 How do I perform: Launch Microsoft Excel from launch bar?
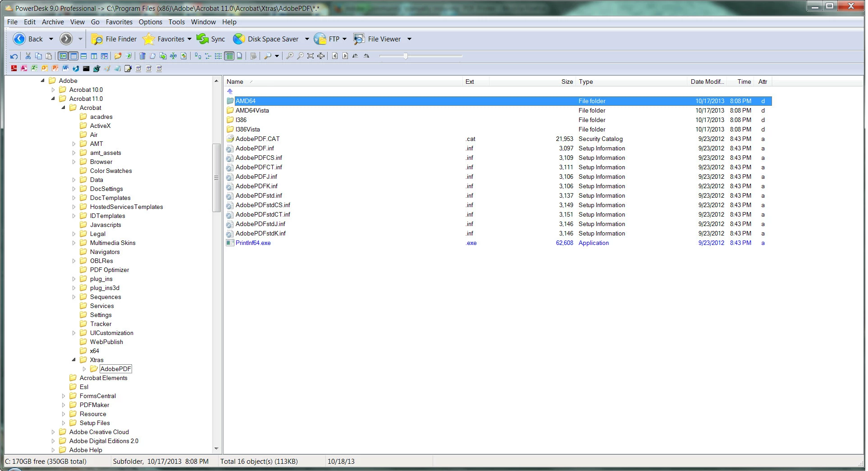34,68
